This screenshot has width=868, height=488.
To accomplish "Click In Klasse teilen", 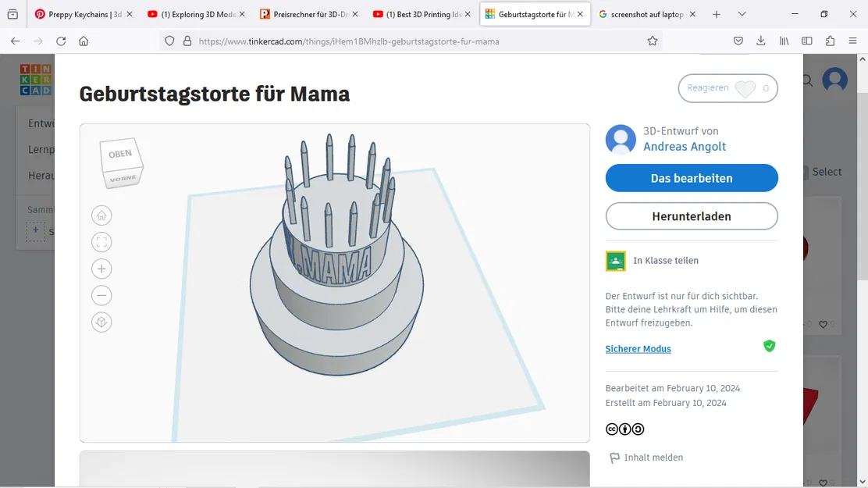I will coord(665,261).
